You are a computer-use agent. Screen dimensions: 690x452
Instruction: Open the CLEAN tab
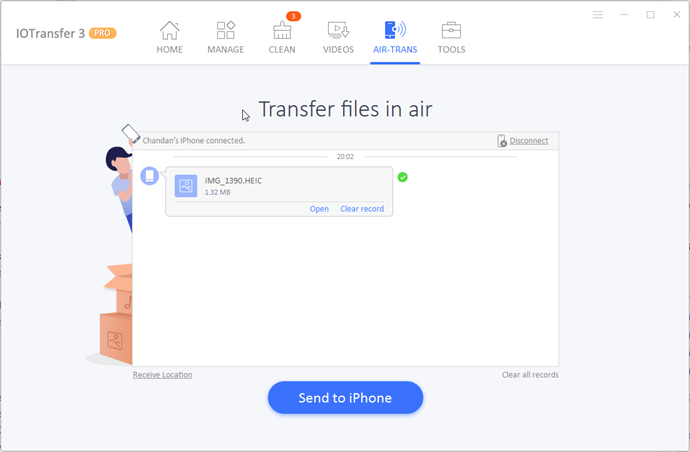(x=282, y=38)
